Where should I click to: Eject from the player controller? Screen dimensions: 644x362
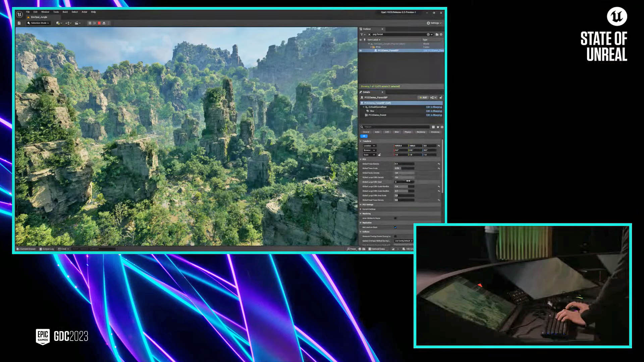104,23
